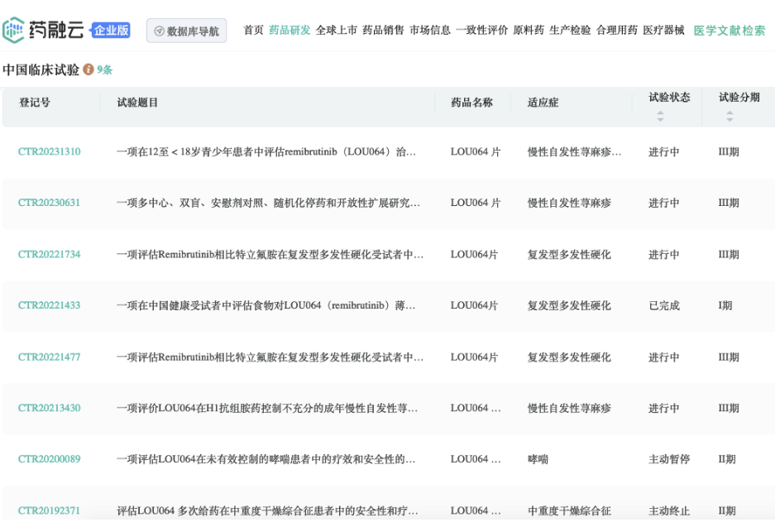This screenshot has height=532, width=775.
Task: Click the 医学文献检索 link
Action: click(x=729, y=31)
